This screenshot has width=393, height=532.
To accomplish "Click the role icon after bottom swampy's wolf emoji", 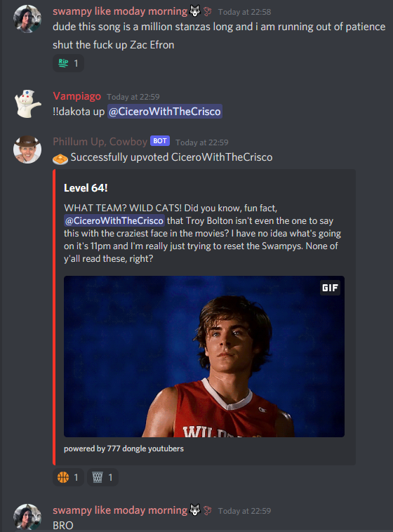I will [208, 510].
